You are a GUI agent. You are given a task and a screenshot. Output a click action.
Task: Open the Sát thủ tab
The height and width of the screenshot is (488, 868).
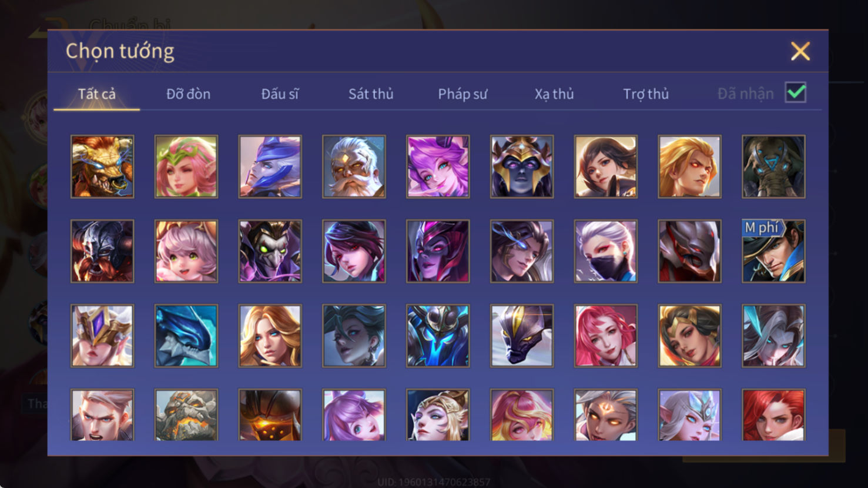tap(371, 94)
